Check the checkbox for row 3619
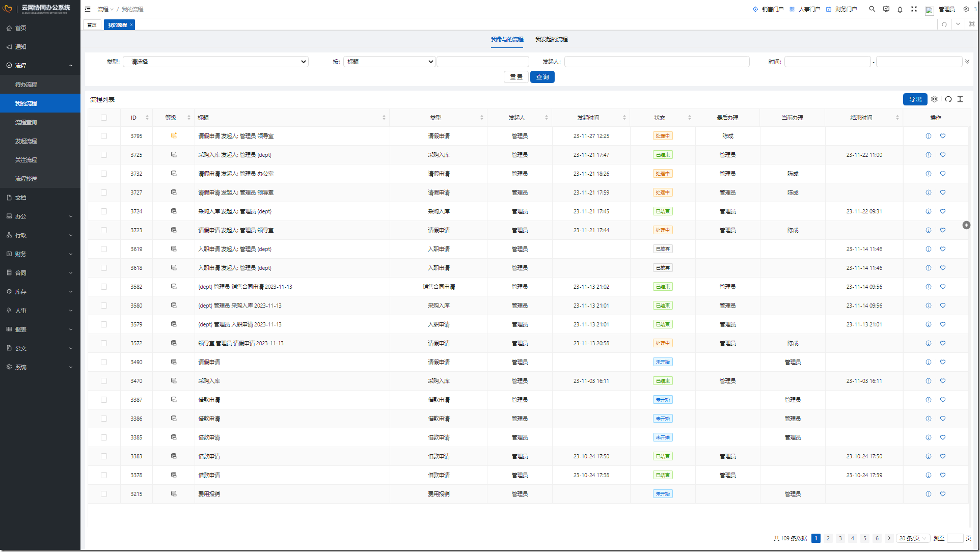980x552 pixels. coord(104,249)
